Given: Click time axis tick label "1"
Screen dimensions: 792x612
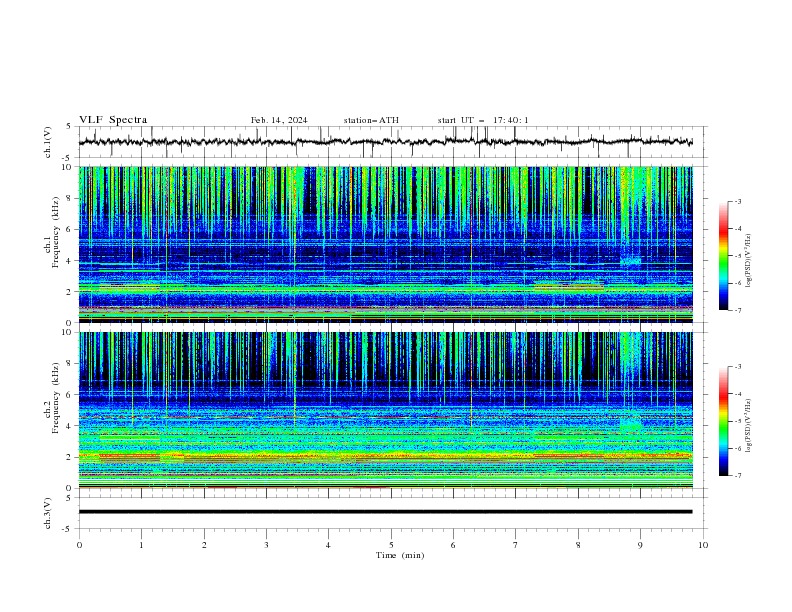Looking at the screenshot, I should (x=141, y=545).
